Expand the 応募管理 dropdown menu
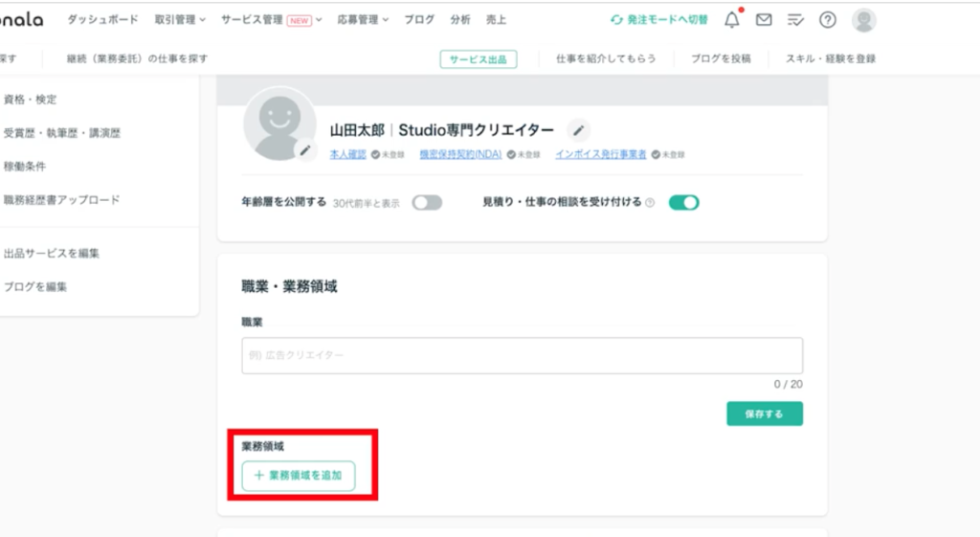 coord(363,20)
